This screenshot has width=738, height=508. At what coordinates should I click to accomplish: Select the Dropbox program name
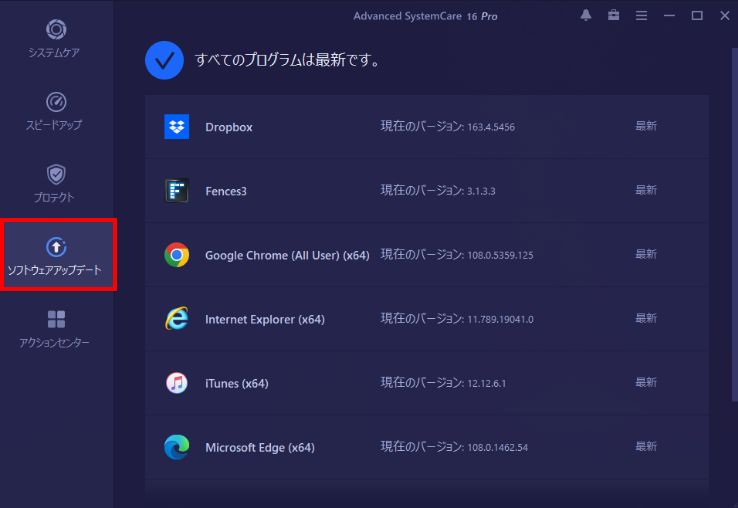229,127
